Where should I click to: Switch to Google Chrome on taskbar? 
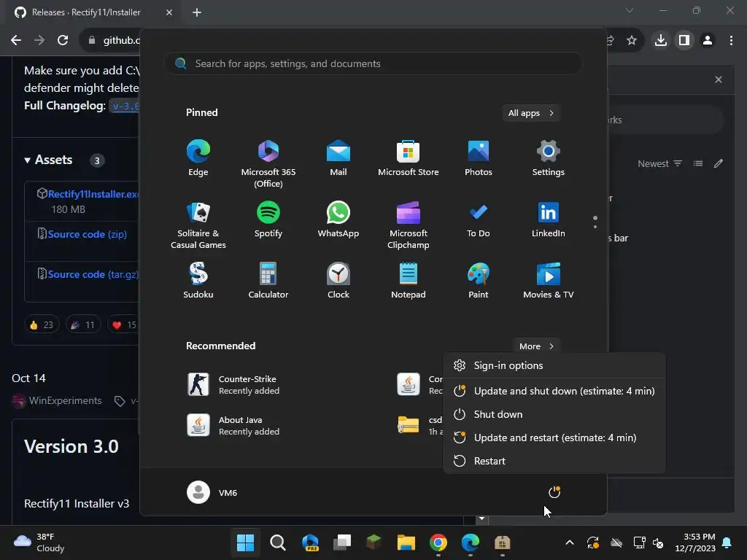pos(438,542)
